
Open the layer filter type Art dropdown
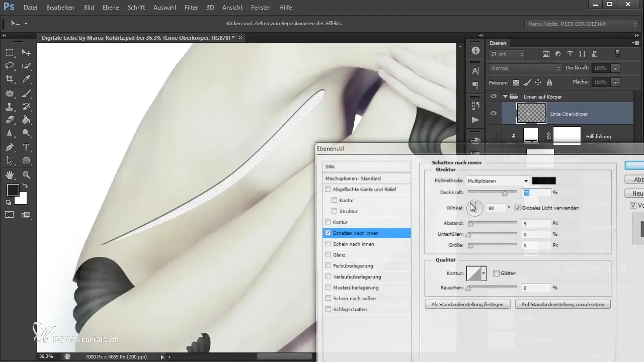click(x=508, y=54)
